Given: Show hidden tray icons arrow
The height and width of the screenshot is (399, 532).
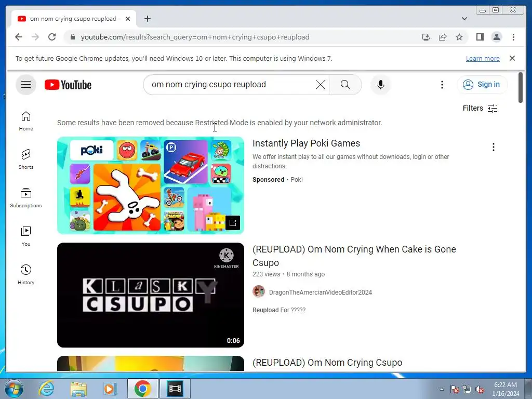Looking at the screenshot, I should [442, 389].
